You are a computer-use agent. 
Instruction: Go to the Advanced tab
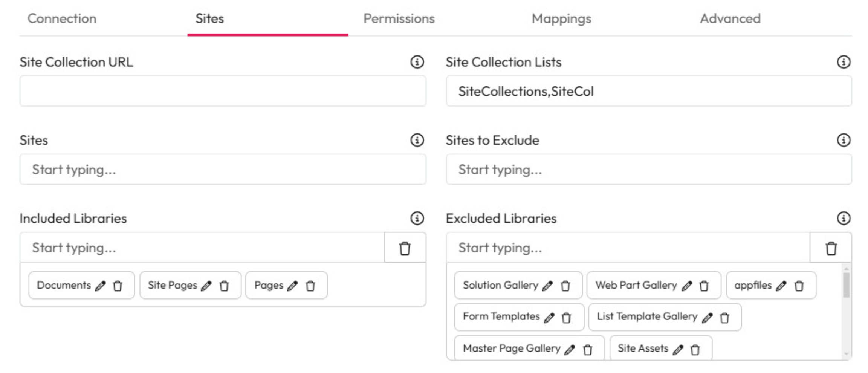tap(730, 18)
